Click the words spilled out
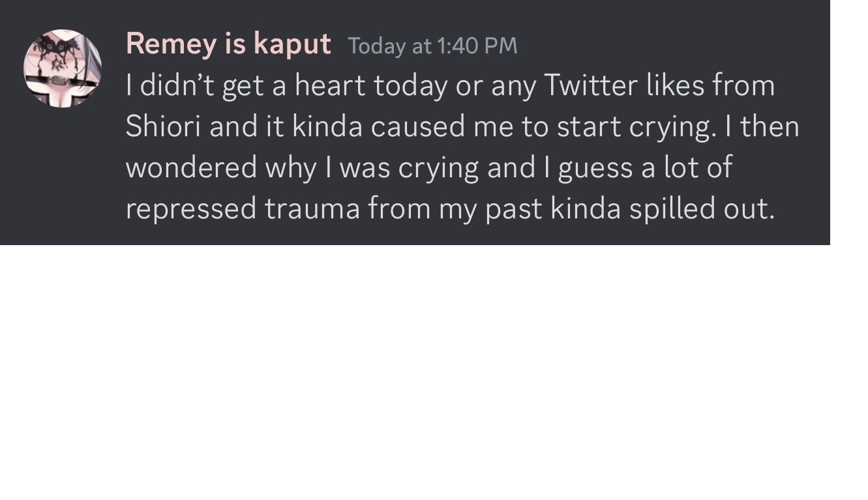 [x=701, y=209]
